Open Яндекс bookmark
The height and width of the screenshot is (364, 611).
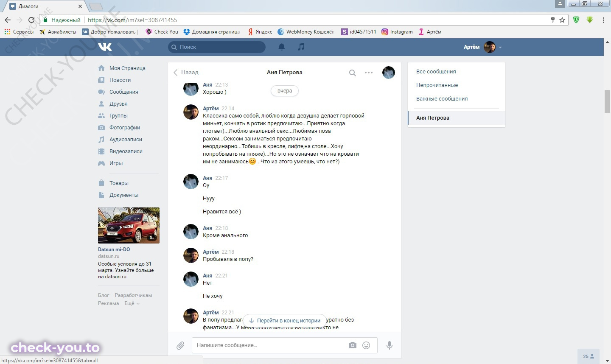tap(260, 31)
